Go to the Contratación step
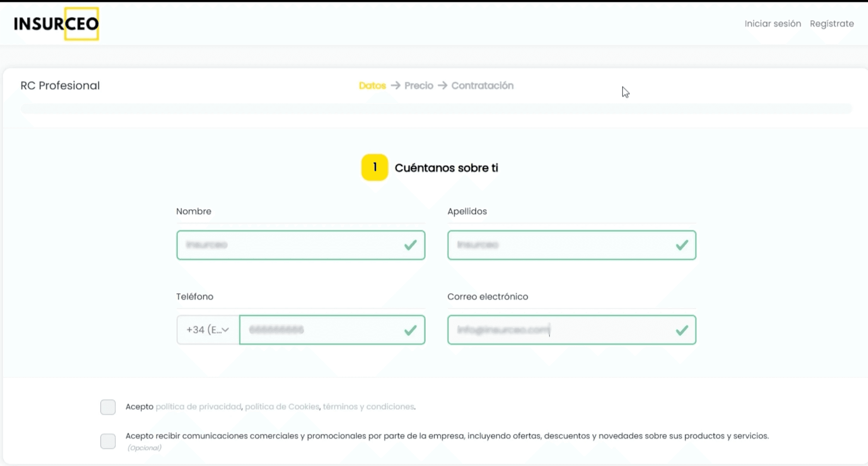868x466 pixels. click(x=482, y=85)
